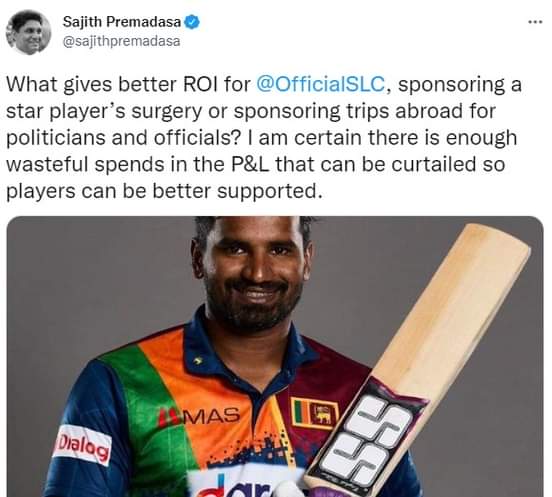Click the P&L text in tweet

250,164
